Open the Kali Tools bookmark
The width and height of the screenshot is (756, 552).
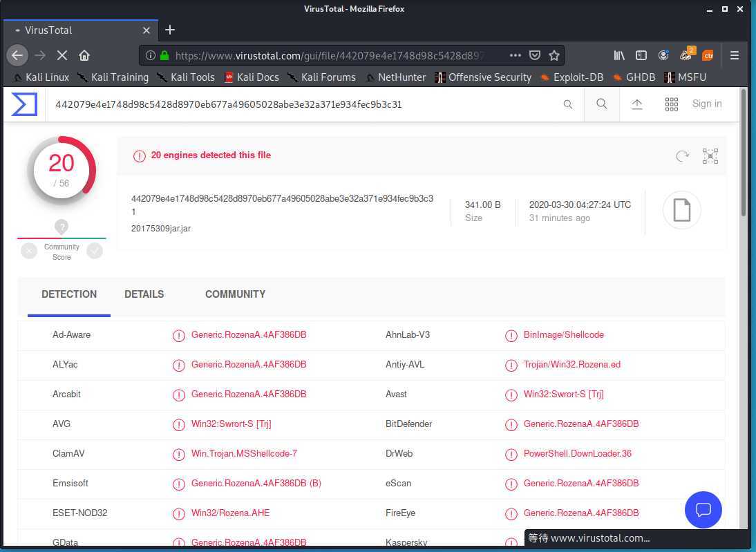coord(186,77)
